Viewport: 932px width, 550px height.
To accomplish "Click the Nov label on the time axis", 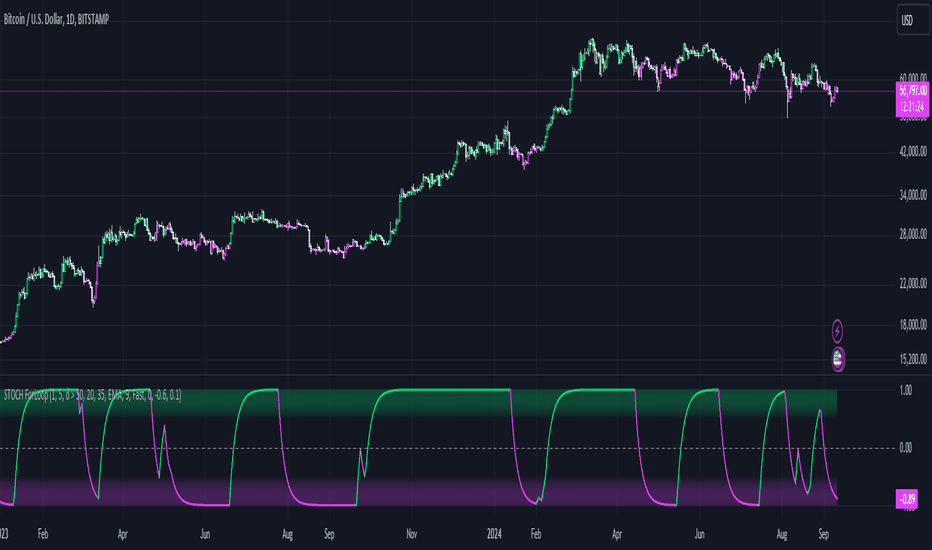I will tap(411, 534).
